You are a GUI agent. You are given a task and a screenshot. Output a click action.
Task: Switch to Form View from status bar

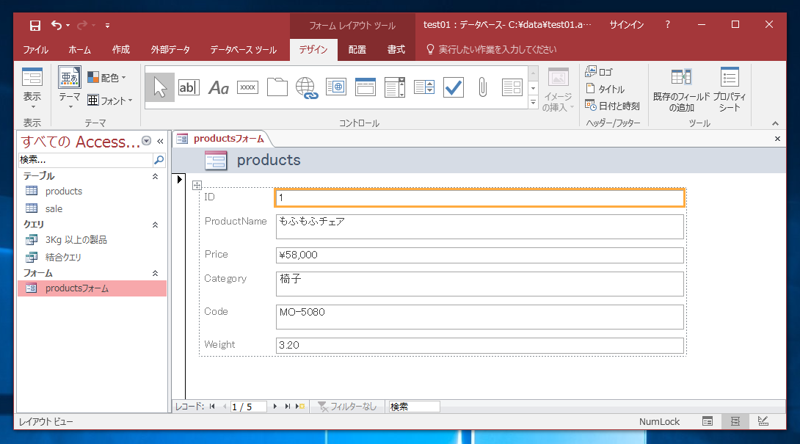[707, 421]
